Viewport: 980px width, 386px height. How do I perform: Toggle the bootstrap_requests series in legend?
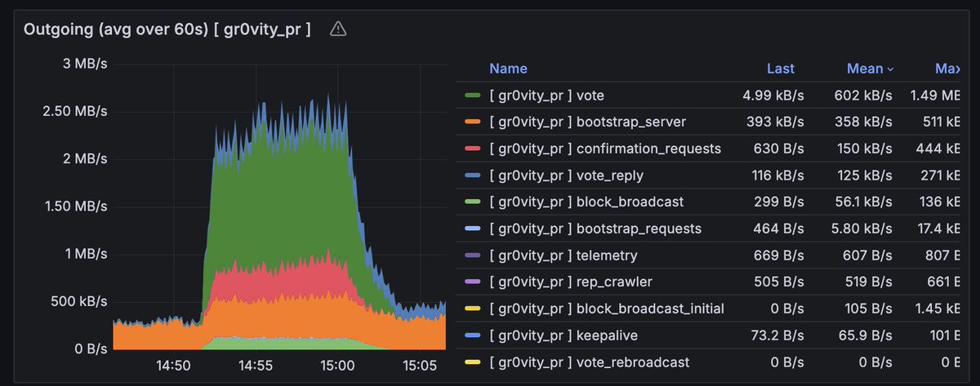(595, 228)
